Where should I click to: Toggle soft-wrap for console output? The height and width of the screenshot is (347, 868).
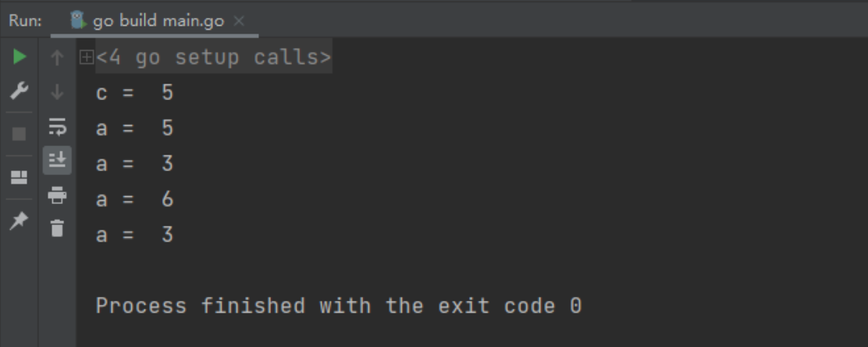57,127
